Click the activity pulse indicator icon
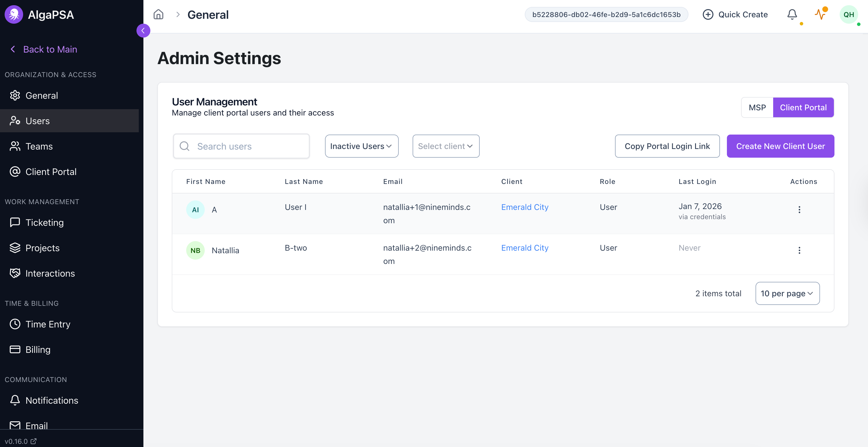868x447 pixels. coord(821,14)
